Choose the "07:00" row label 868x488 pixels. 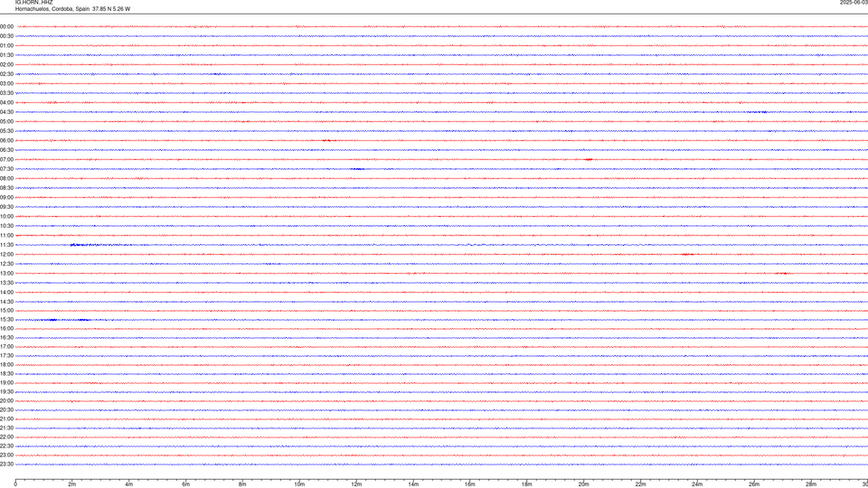(6, 159)
